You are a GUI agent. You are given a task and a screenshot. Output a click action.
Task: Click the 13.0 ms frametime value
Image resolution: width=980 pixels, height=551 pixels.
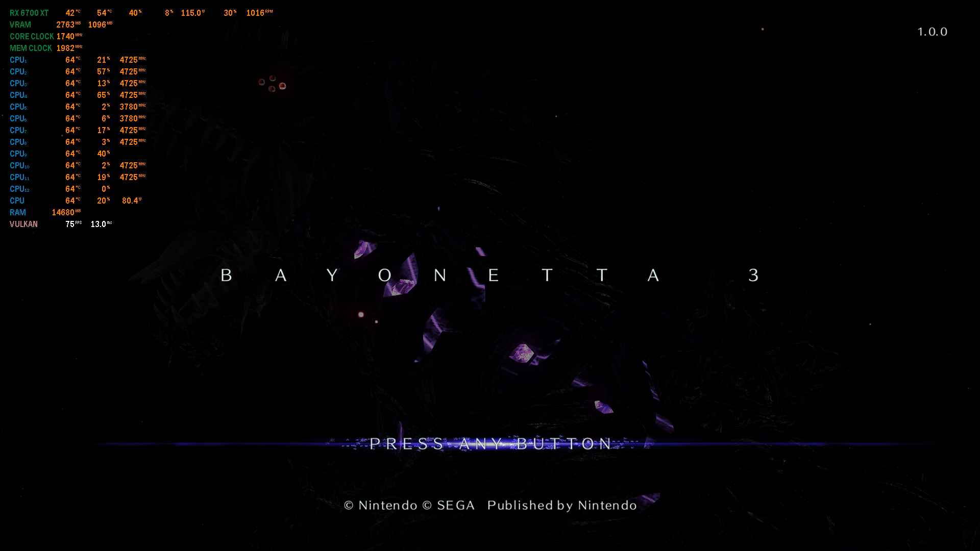pos(101,224)
